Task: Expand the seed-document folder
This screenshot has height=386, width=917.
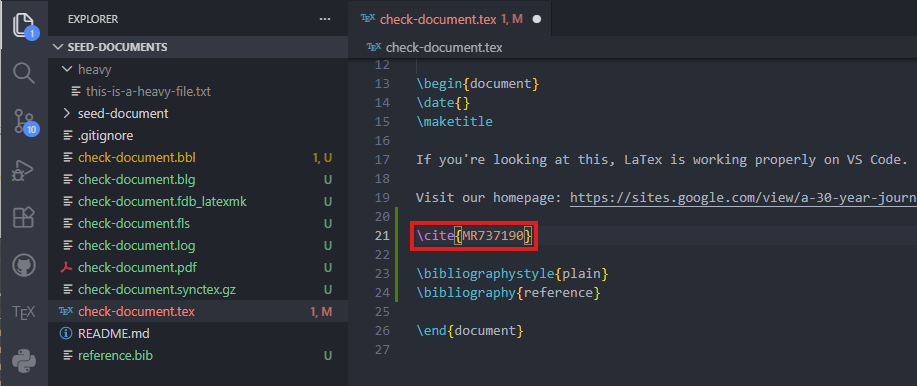Action: [198, 113]
